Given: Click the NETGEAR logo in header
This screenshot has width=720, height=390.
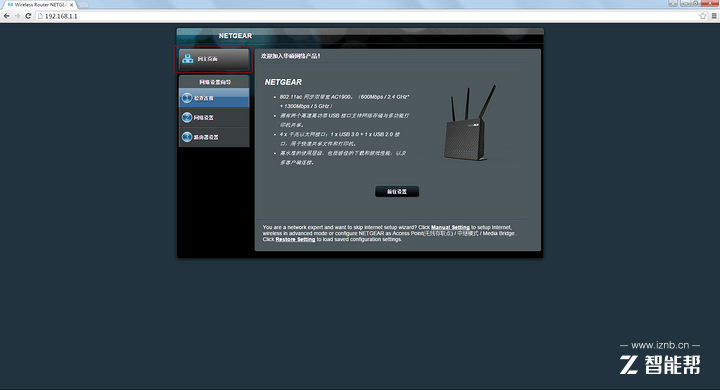Looking at the screenshot, I should [x=235, y=36].
